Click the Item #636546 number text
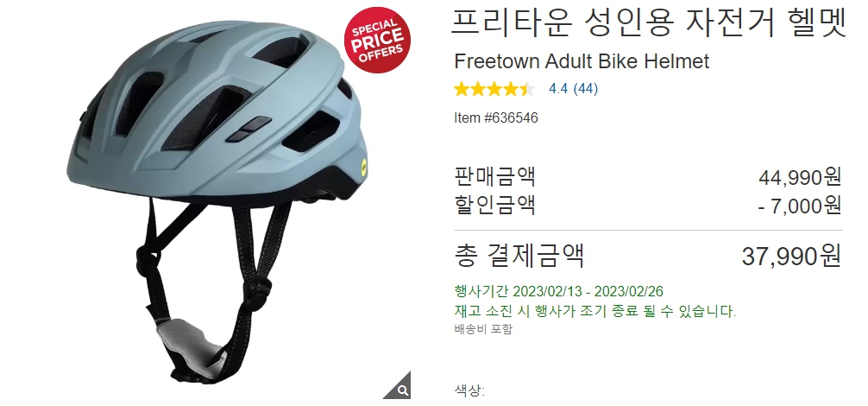The image size is (868, 406). tap(496, 118)
